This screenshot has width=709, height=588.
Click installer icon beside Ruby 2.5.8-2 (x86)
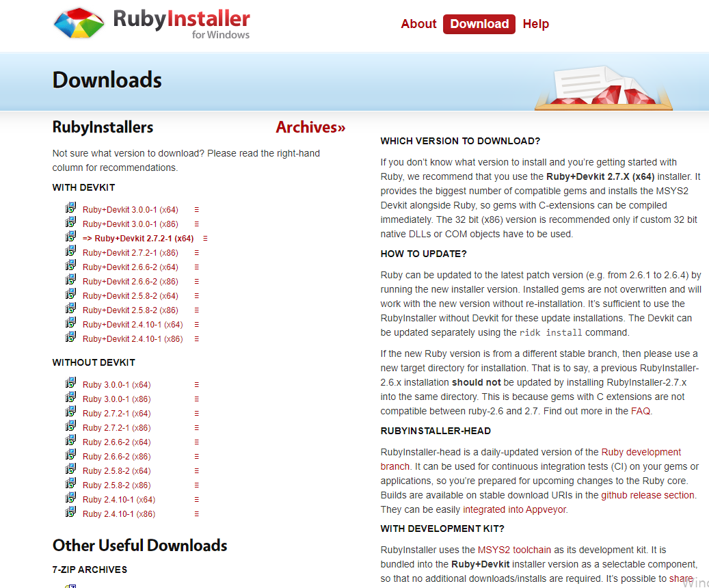70,483
